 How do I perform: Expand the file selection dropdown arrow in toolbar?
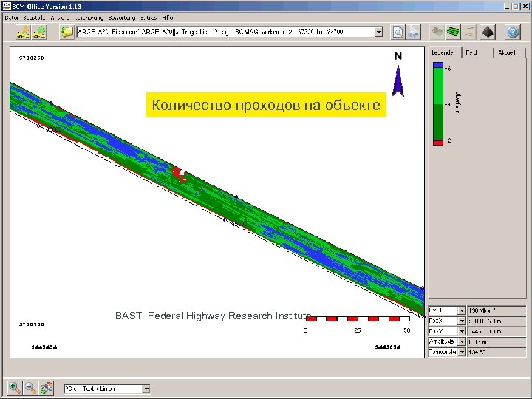pyautogui.click(x=378, y=33)
